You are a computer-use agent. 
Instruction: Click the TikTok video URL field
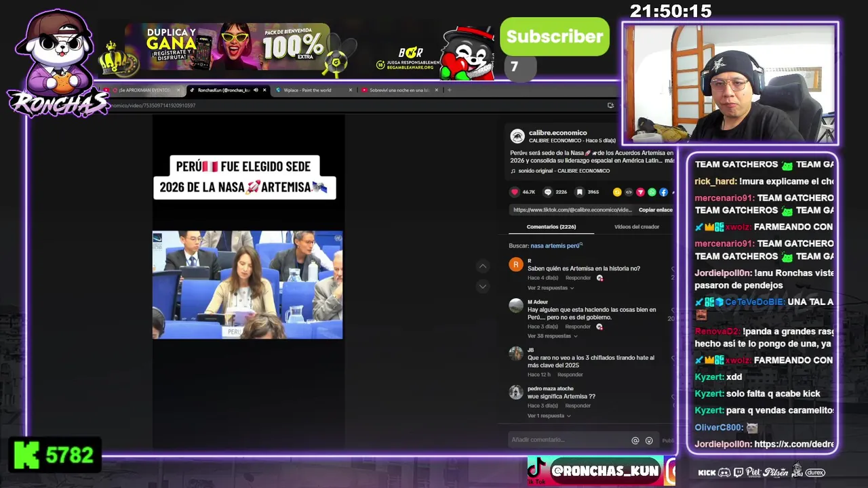pos(573,210)
